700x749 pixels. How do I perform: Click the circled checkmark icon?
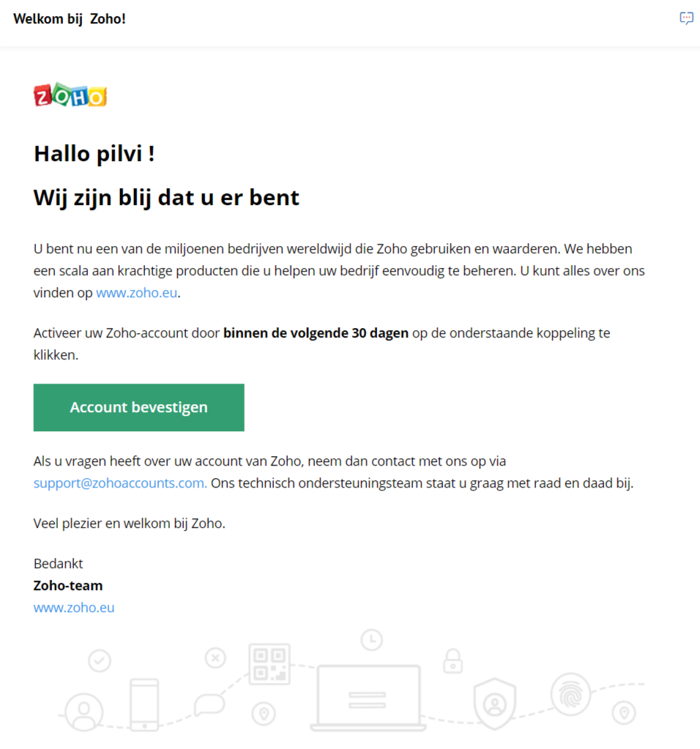pyautogui.click(x=100, y=661)
